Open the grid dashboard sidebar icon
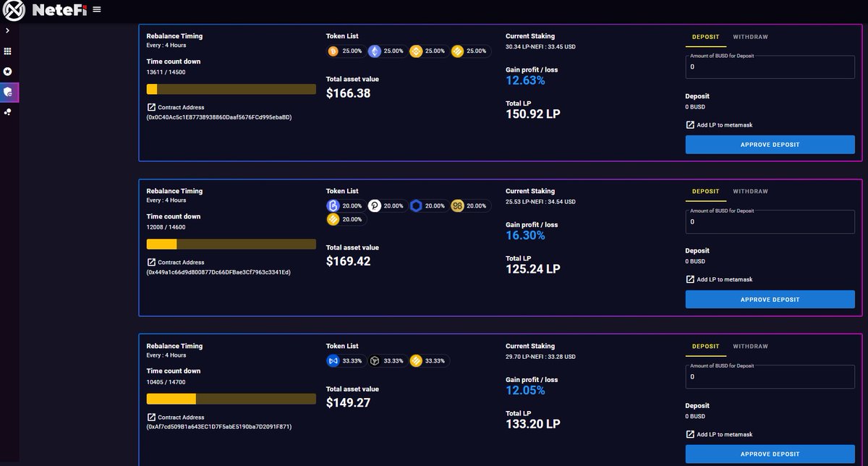The height and width of the screenshot is (466, 868). tap(8, 52)
